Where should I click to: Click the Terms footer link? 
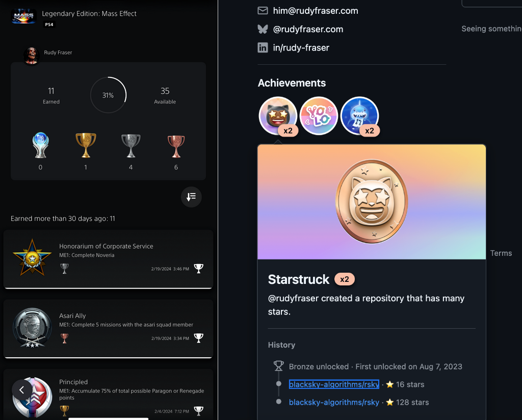point(501,253)
